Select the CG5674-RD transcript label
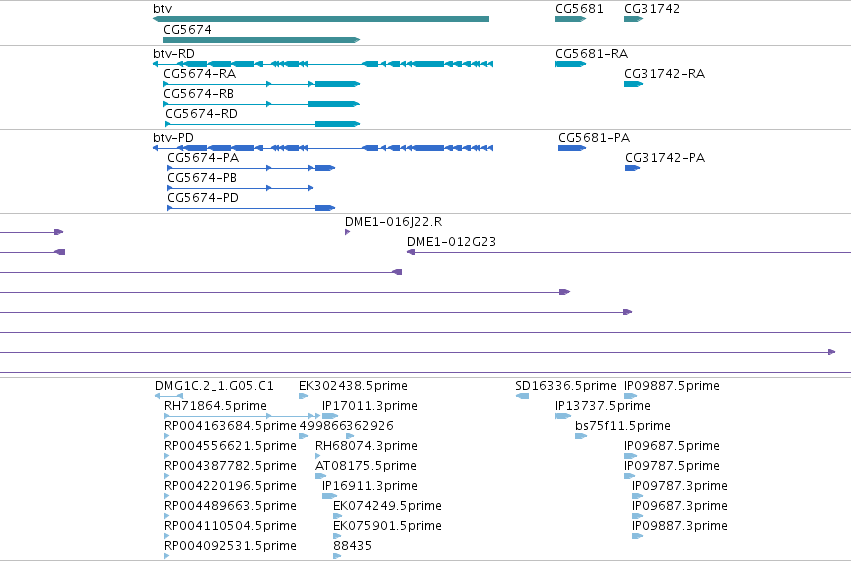The image size is (851, 561). coord(201,114)
